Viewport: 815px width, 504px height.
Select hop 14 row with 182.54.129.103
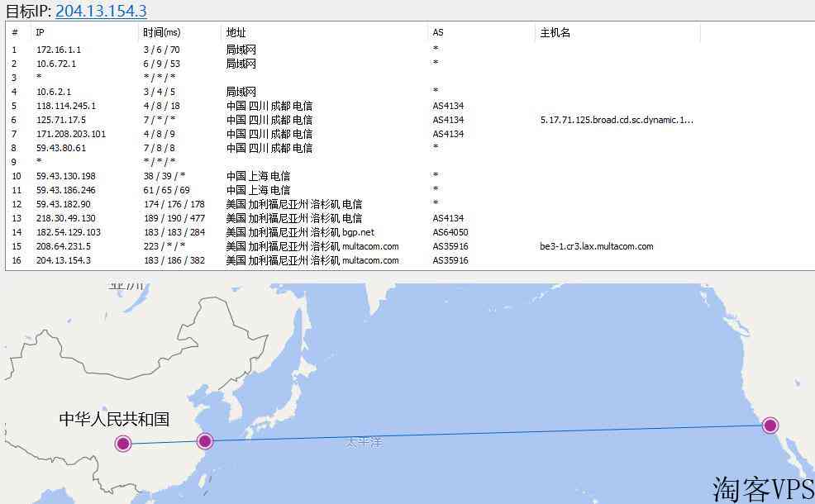click(x=69, y=232)
